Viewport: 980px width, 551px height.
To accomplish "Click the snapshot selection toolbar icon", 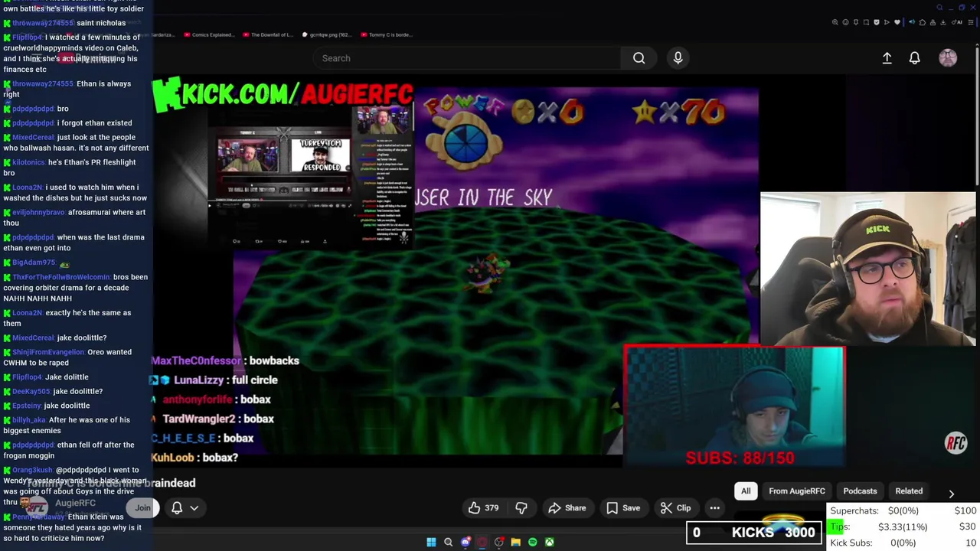I will (866, 22).
